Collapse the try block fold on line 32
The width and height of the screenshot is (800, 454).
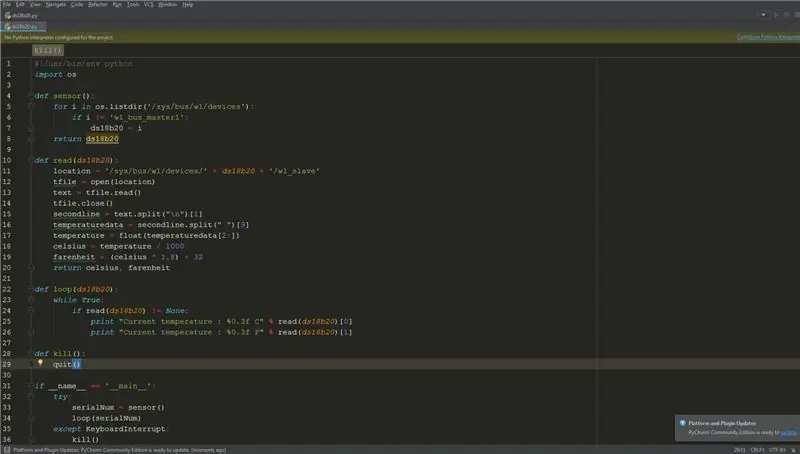click(31, 396)
